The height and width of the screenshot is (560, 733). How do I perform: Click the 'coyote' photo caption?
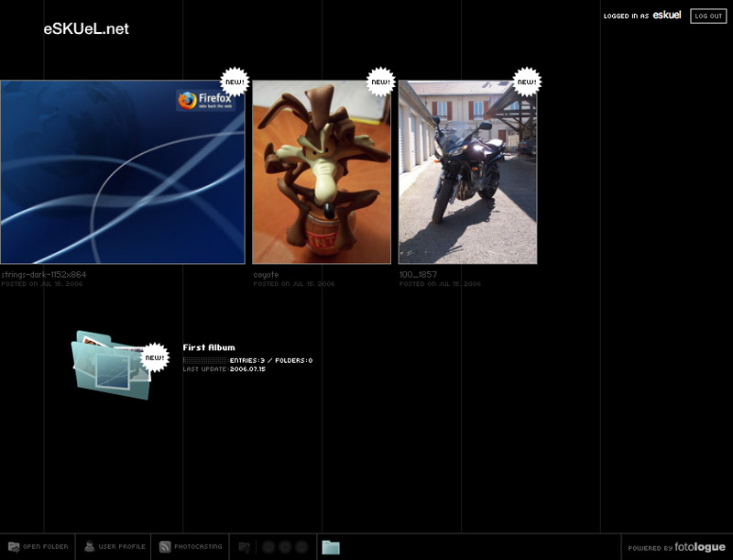[x=266, y=275]
